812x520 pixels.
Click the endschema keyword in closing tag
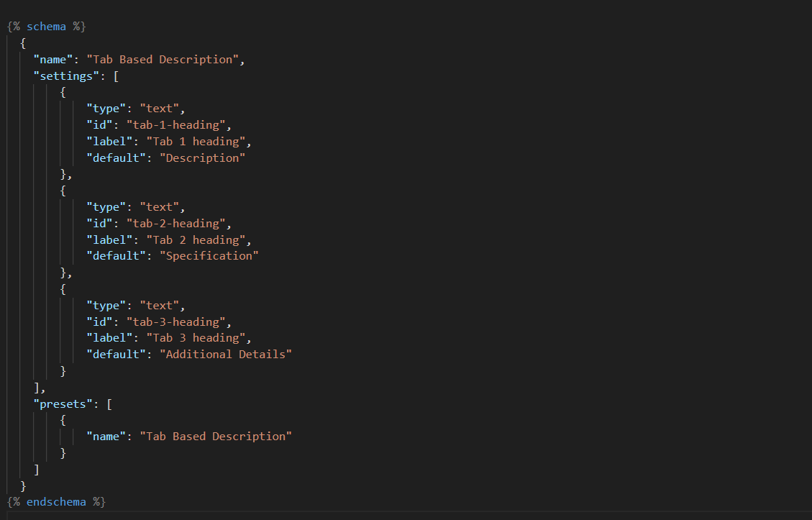coord(57,501)
